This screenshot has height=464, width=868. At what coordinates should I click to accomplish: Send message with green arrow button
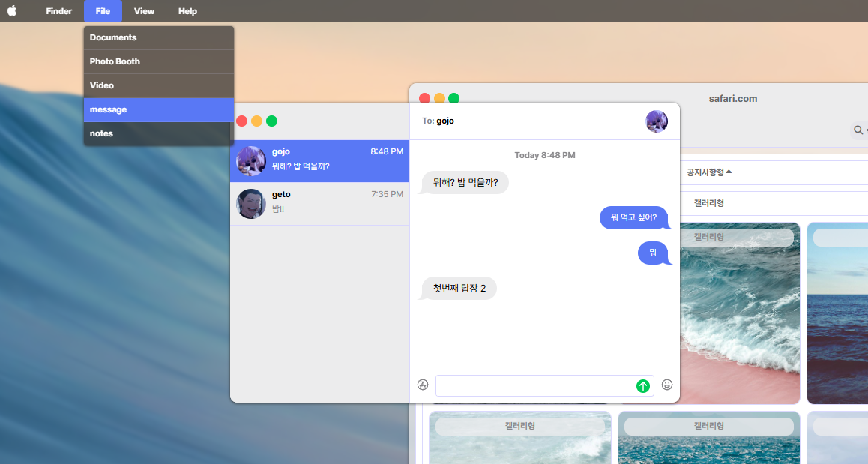tap(642, 386)
